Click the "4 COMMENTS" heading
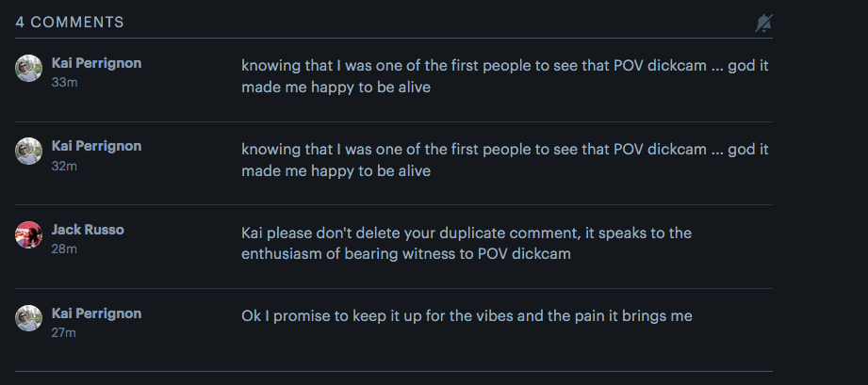 click(x=70, y=23)
